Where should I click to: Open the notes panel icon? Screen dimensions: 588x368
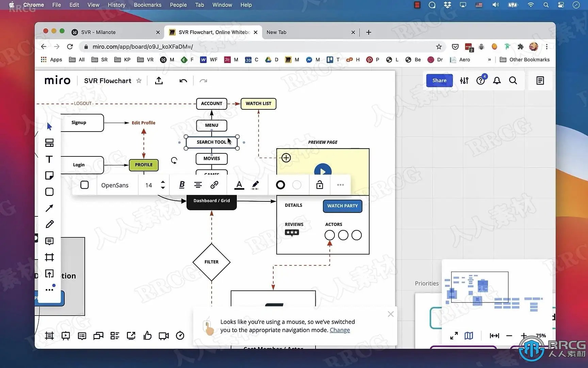540,81
